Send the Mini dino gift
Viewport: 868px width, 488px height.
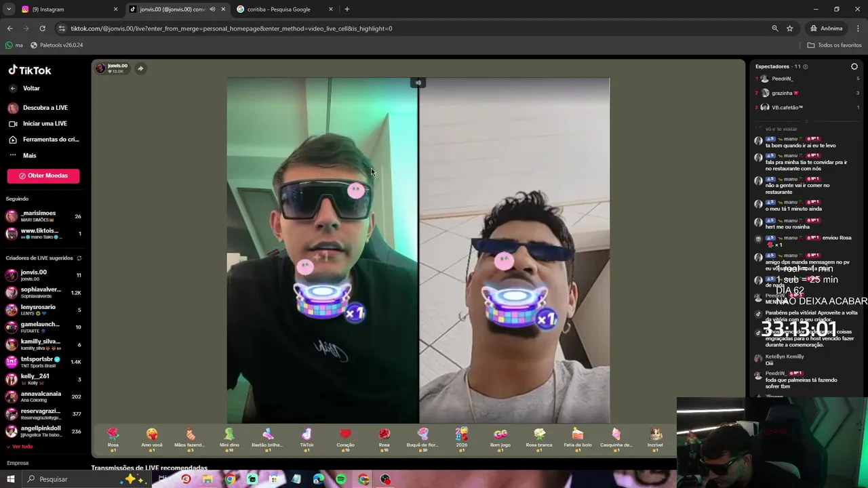(x=229, y=439)
